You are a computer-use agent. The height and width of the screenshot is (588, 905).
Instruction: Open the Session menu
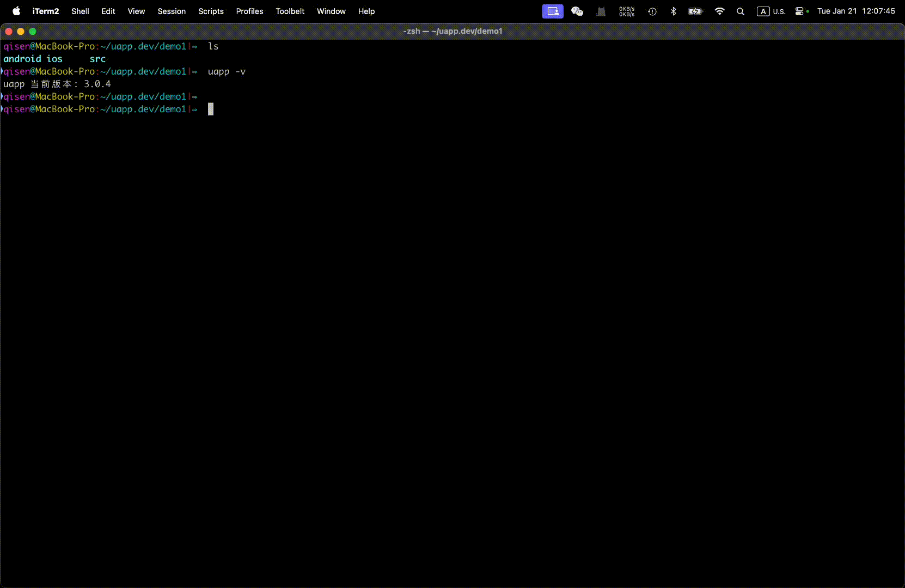[171, 11]
